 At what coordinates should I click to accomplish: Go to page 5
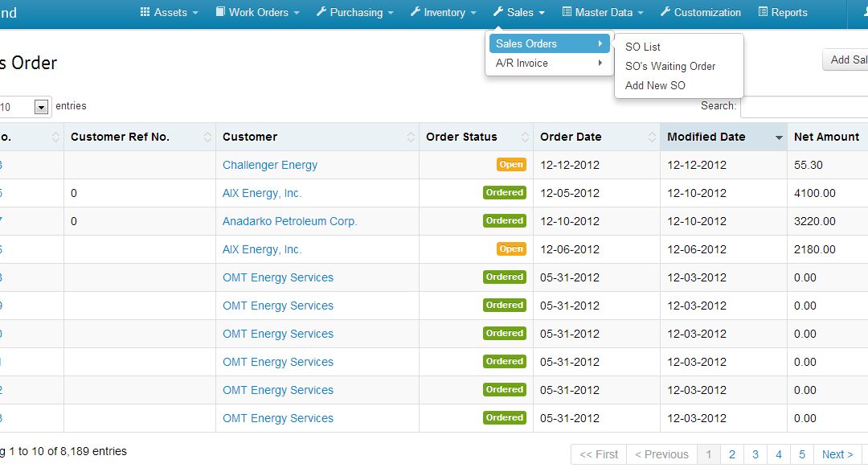[x=801, y=454]
